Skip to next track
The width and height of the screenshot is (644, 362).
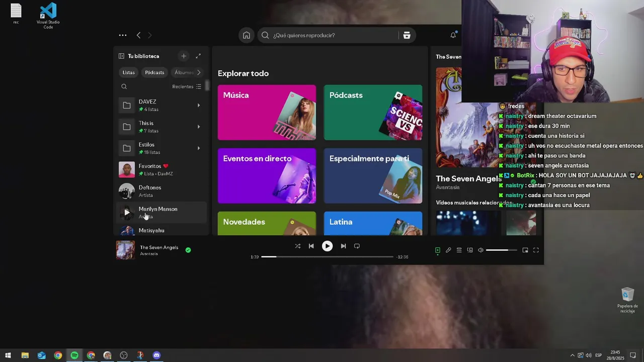pos(343,246)
